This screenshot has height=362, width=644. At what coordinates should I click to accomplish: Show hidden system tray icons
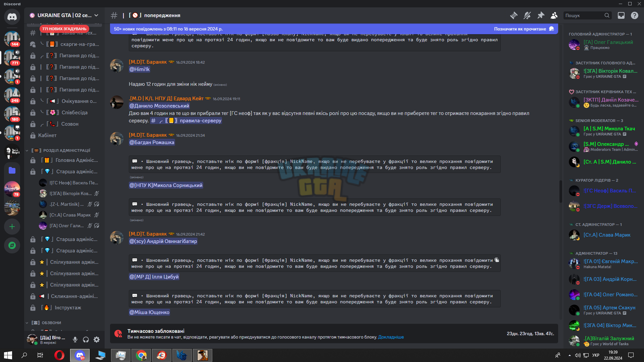[570, 355]
